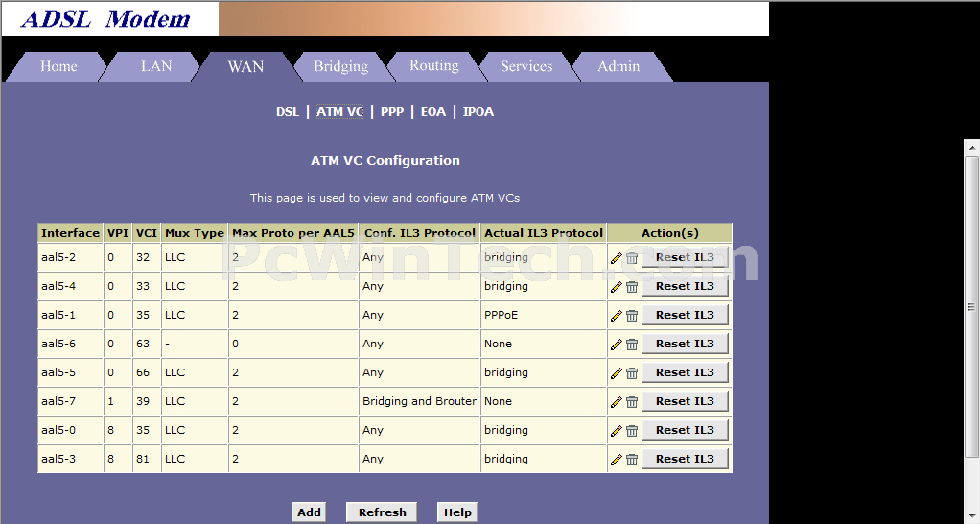Click Reset IL3 for aal5-4
The height and width of the screenshot is (524, 980).
pyautogui.click(x=685, y=286)
